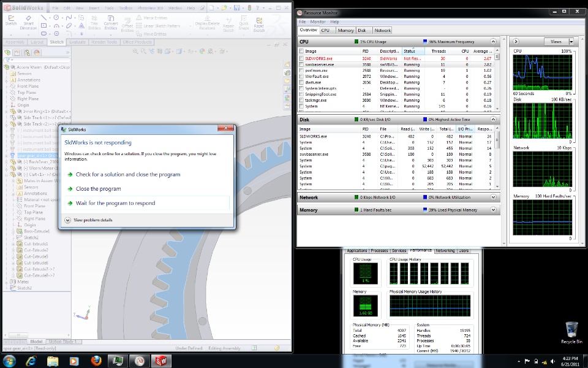
Task: Open the Views dropdown arrow
Action: [x=571, y=42]
